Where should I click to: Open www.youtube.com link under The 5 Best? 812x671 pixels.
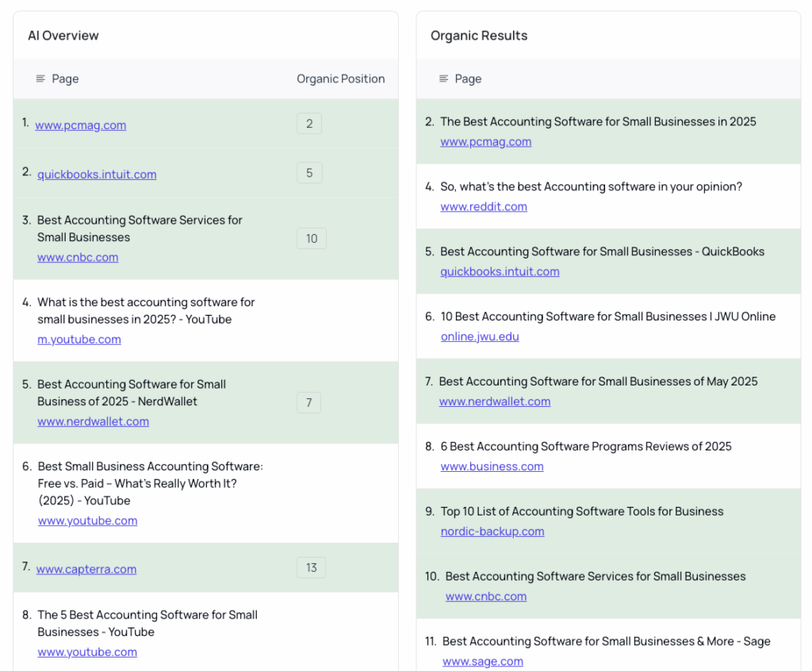[87, 652]
